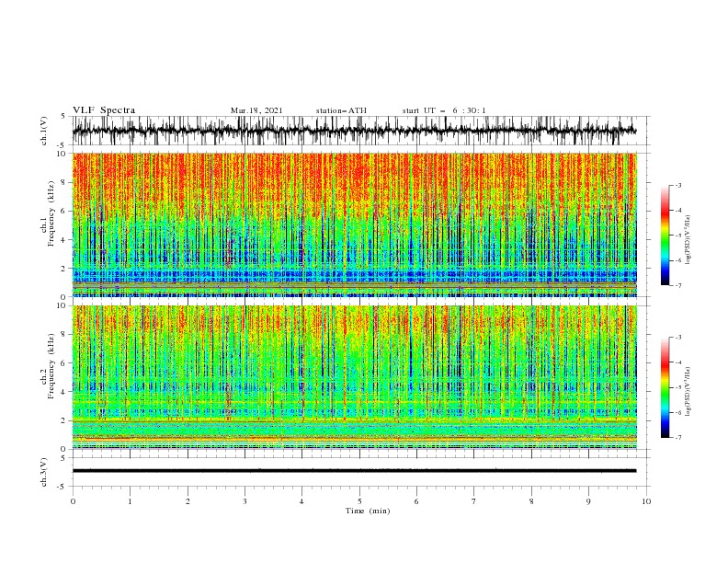Viewport: 728px width, 563px height.
Task: Click the "-3" tick on ch.1 color bar
Action: [678, 185]
